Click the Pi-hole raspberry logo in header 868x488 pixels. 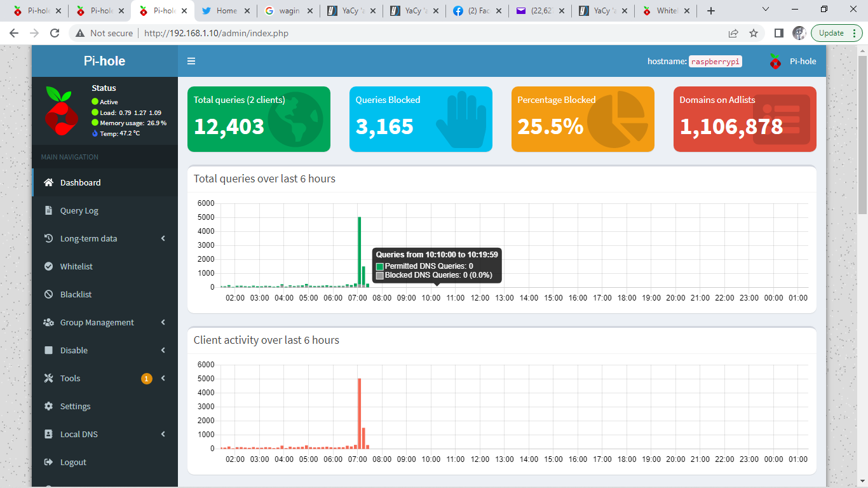point(775,61)
